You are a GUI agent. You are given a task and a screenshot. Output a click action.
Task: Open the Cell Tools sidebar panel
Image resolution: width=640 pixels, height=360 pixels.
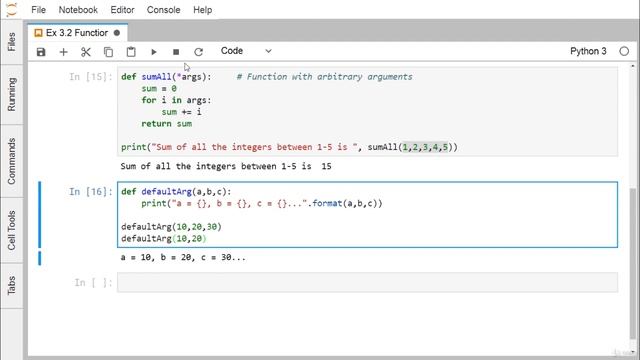pyautogui.click(x=11, y=230)
